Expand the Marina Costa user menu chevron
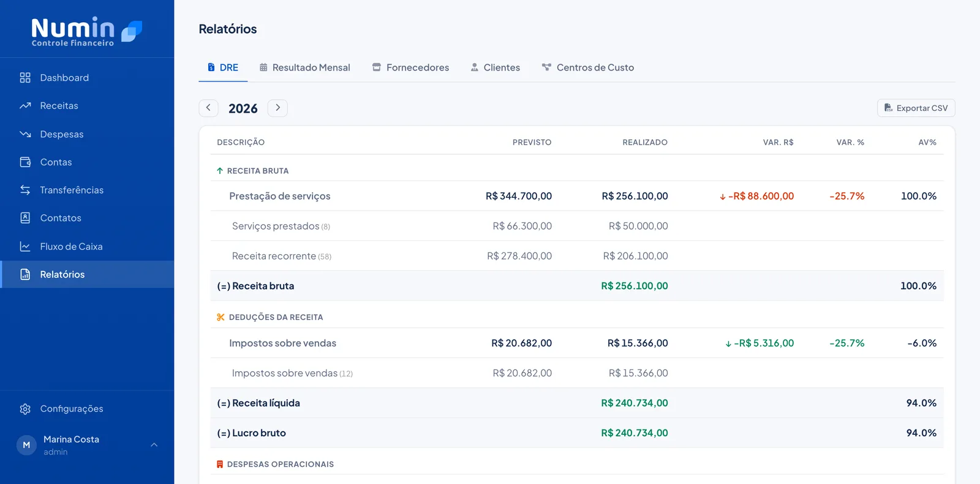Viewport: 980px width, 484px height. pos(154,445)
